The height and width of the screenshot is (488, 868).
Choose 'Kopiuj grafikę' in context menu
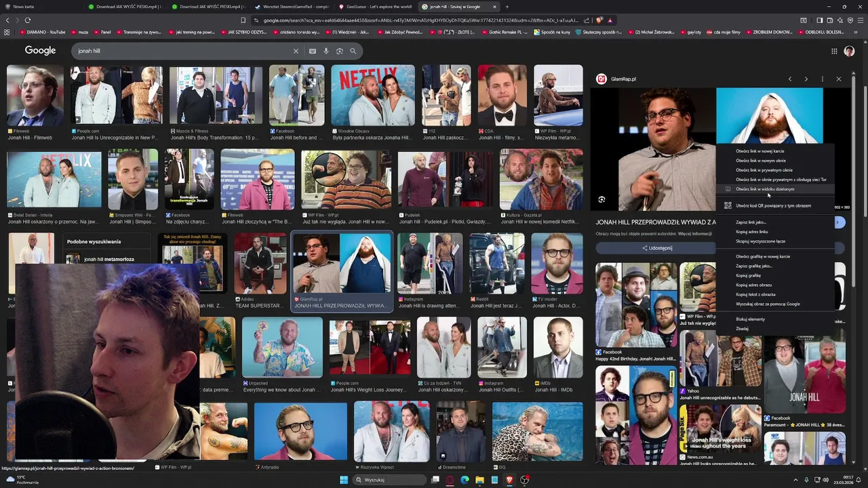click(x=775, y=275)
